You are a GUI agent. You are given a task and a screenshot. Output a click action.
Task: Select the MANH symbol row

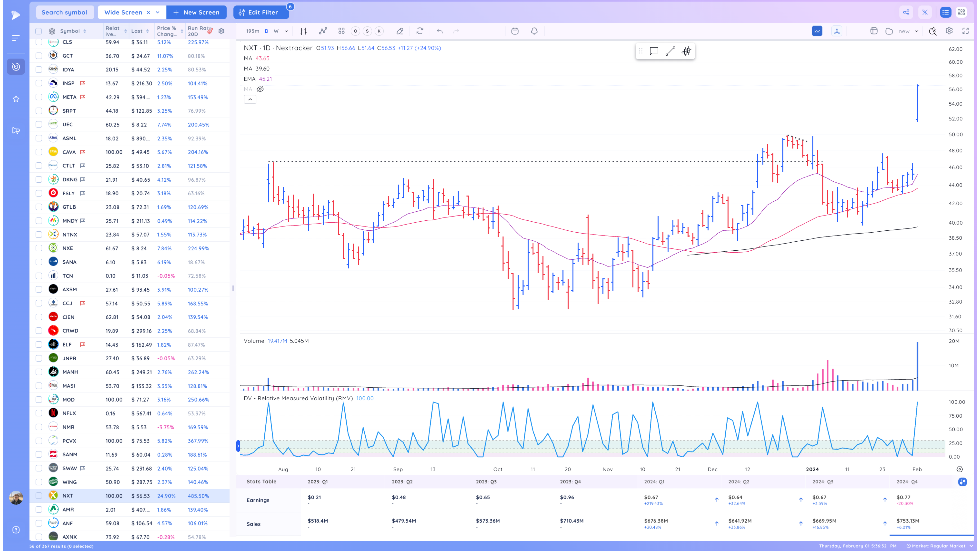[129, 372]
